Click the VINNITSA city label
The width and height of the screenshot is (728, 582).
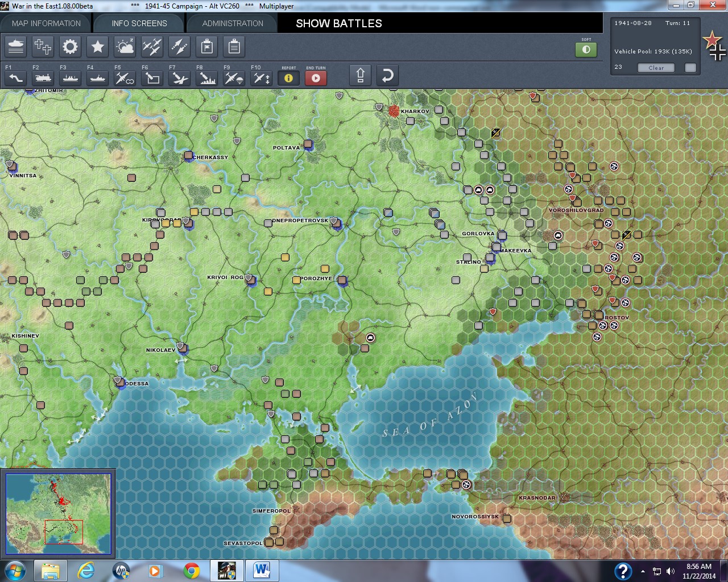tap(23, 176)
